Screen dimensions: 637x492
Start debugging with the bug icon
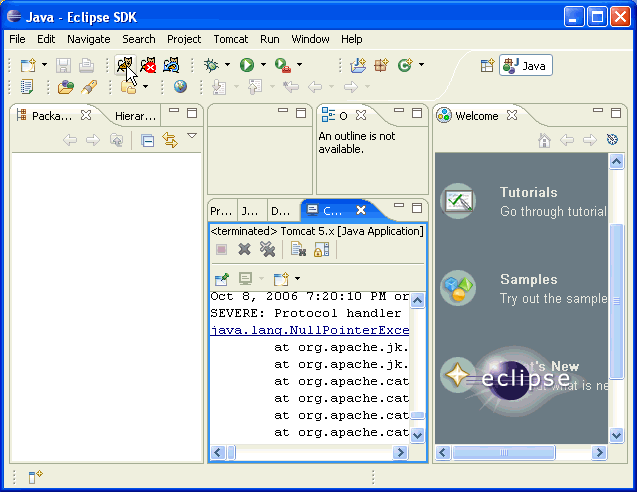pyautogui.click(x=211, y=65)
